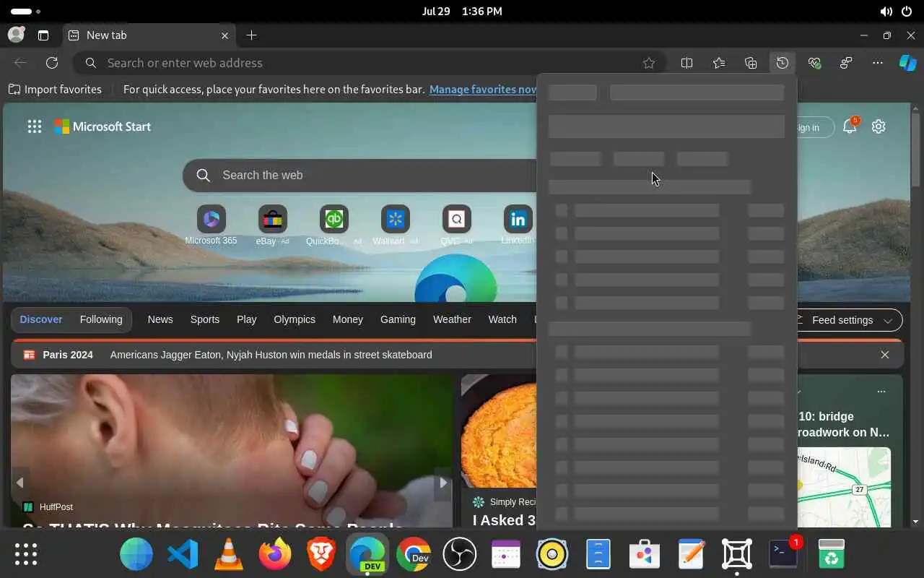Launch Brave browser from dock
The width and height of the screenshot is (924, 578).
pyautogui.click(x=321, y=554)
